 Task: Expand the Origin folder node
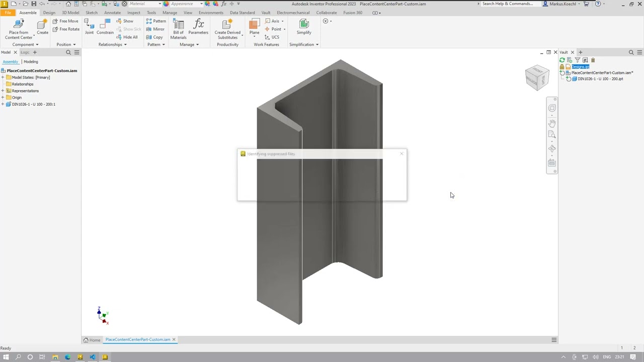[3, 98]
